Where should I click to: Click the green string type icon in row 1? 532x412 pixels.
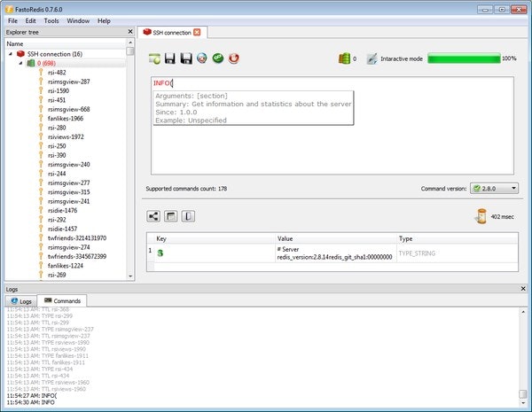coord(160,253)
